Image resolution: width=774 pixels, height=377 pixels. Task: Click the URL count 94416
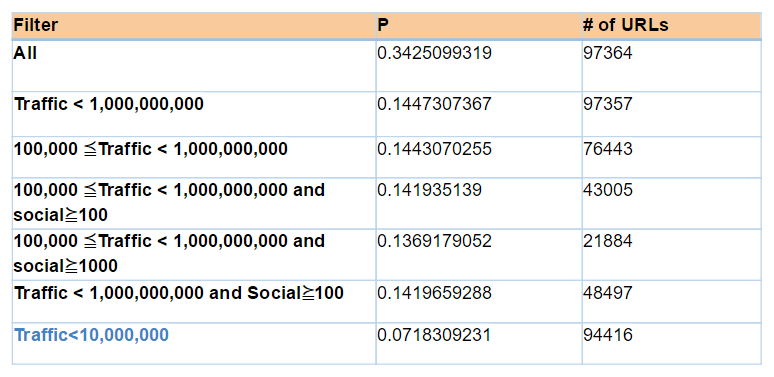point(608,335)
